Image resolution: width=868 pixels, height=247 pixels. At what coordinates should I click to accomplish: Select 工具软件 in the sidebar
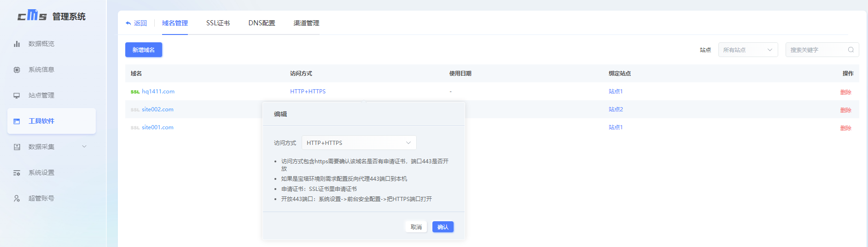(52, 121)
